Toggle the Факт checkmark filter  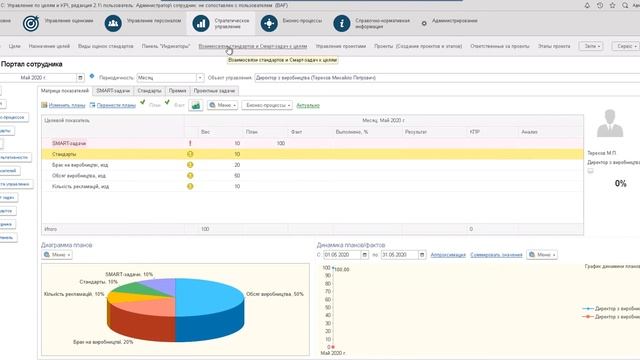pyautogui.click(x=167, y=102)
